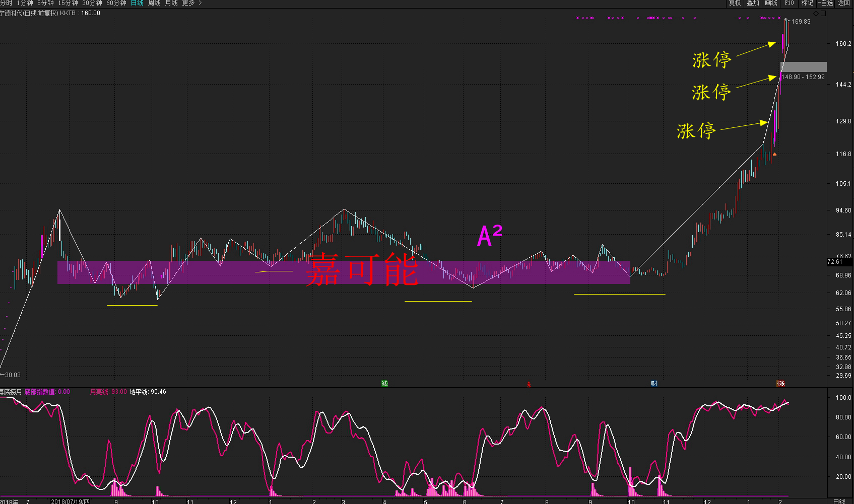Screen dimensions: 854x504
Task: Click the 月亮线 indicator label
Action: [x=100, y=392]
